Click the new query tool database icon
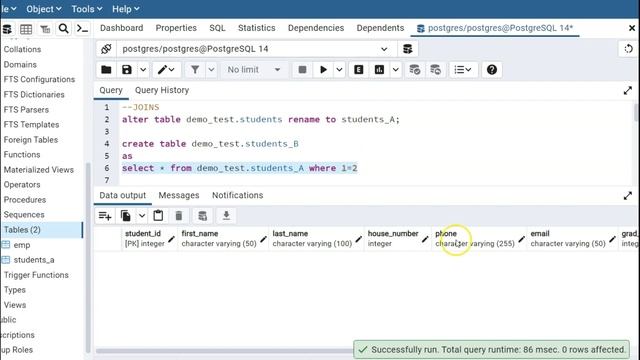Image resolution: width=640 pixels, height=360 pixels. (407, 49)
